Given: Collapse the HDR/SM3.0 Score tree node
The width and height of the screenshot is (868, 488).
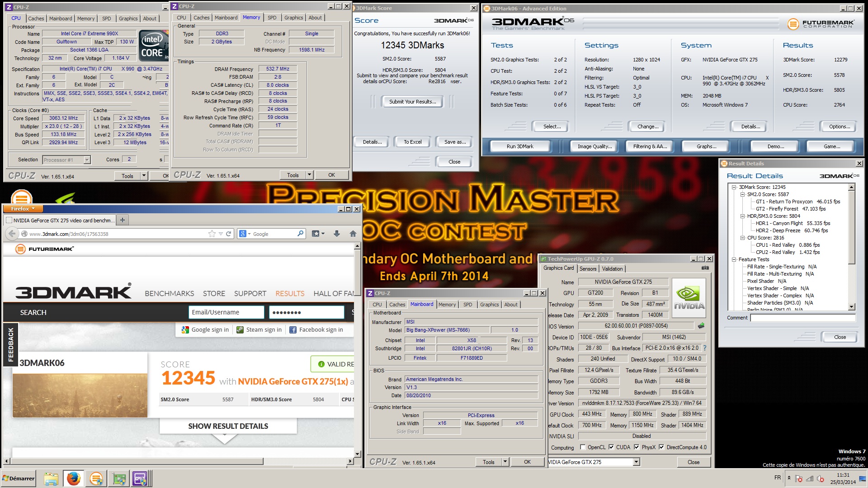Looking at the screenshot, I should coord(742,216).
